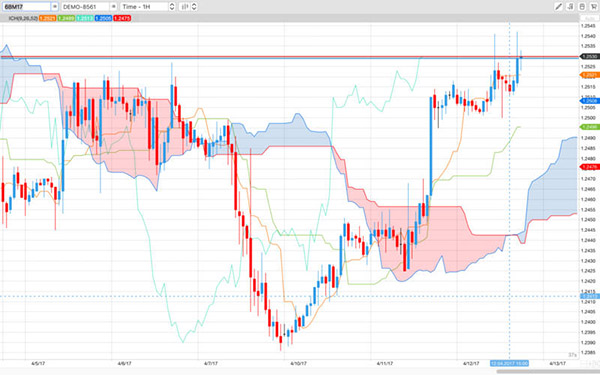Open the symbol list button next to symbol field
This screenshot has height=375, width=600.
[x=55, y=7]
